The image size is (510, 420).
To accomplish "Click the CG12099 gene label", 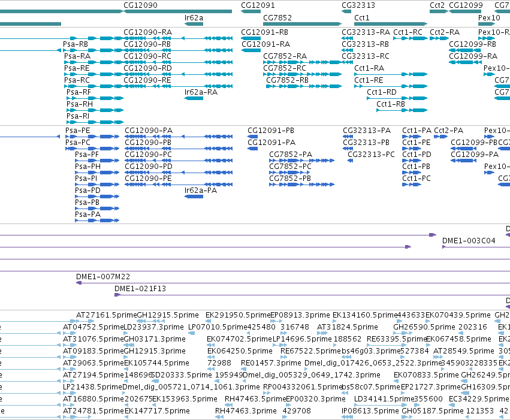I will pyautogui.click(x=466, y=5).
